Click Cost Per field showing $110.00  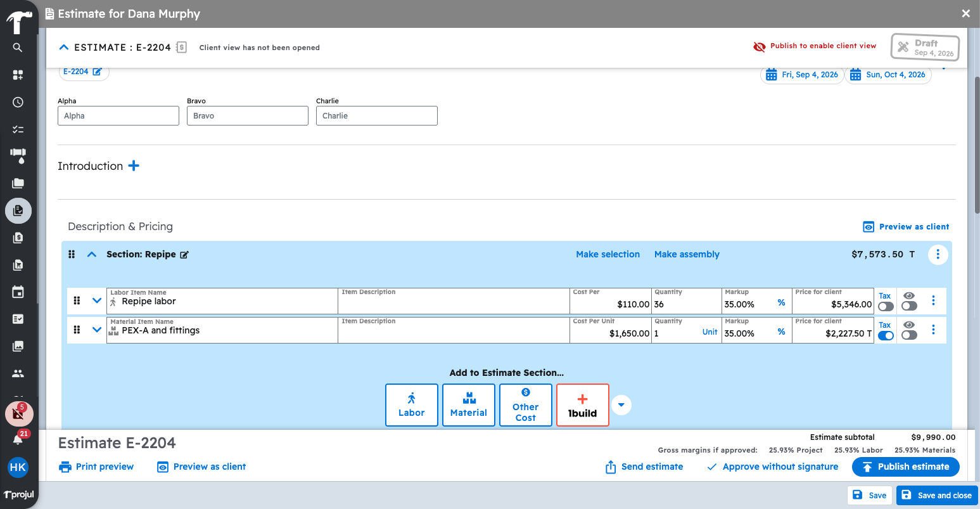pyautogui.click(x=611, y=301)
